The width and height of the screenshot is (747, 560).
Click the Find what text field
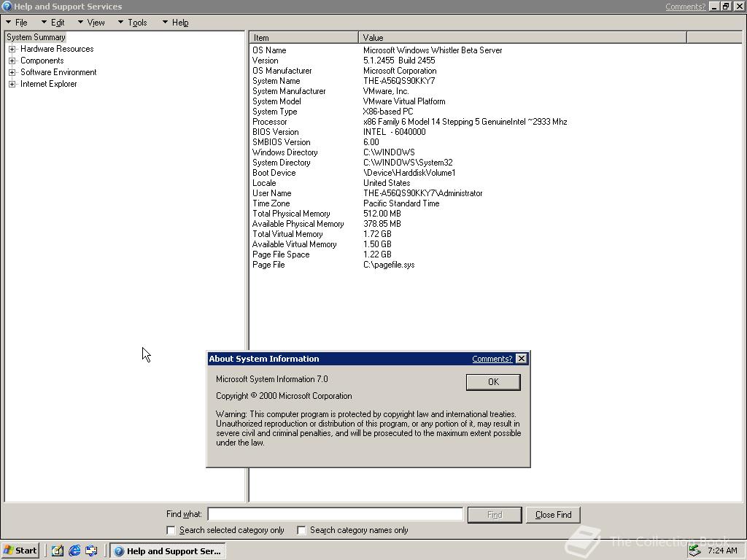coord(336,514)
